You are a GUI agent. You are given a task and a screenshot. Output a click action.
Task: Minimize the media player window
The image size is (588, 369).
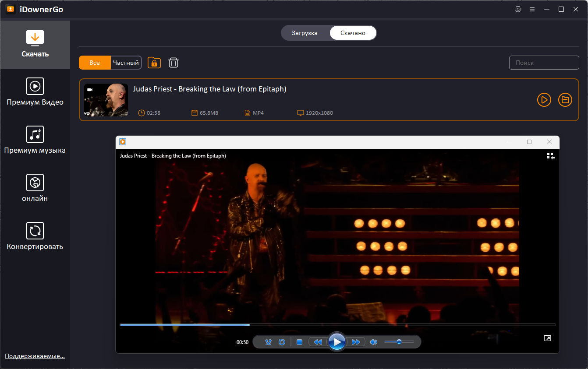pyautogui.click(x=510, y=142)
